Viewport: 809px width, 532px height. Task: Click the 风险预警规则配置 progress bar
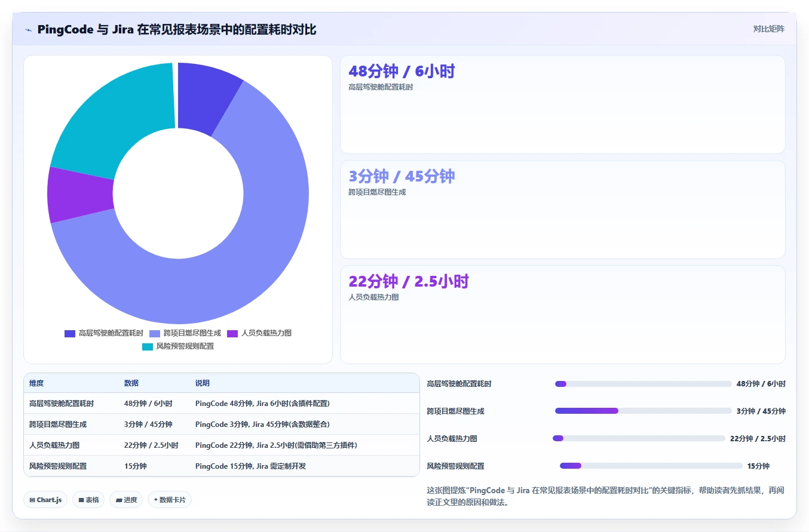tap(651, 466)
